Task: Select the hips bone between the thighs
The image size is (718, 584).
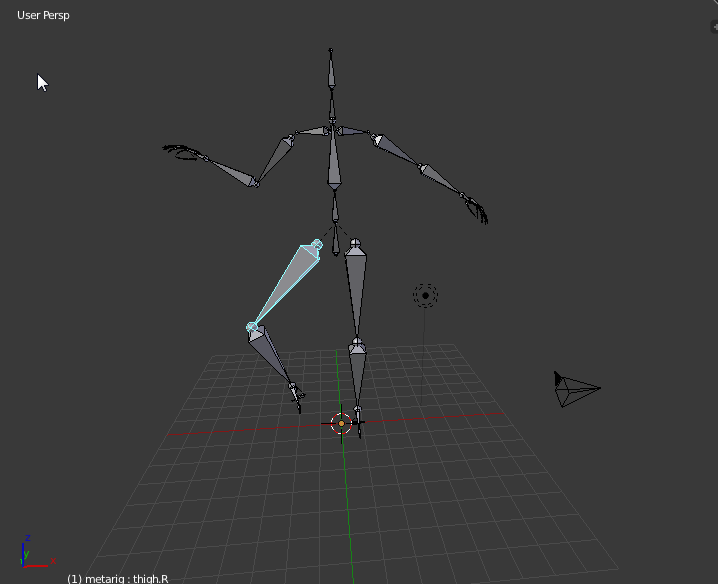Action: [336, 240]
